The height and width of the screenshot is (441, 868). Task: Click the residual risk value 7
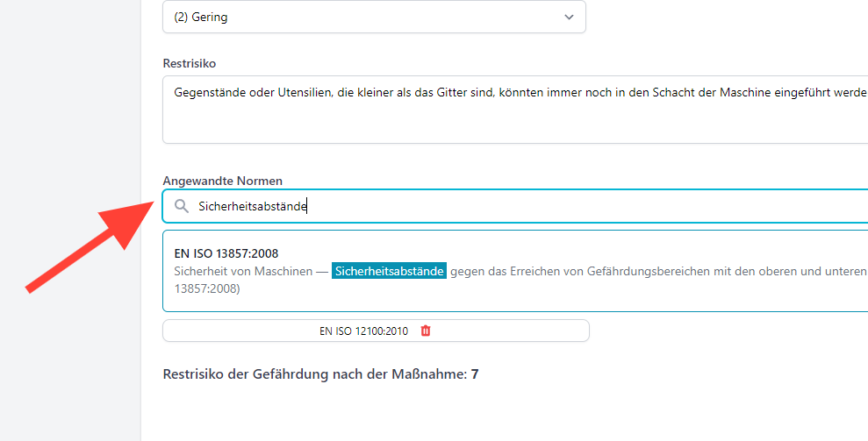(475, 374)
